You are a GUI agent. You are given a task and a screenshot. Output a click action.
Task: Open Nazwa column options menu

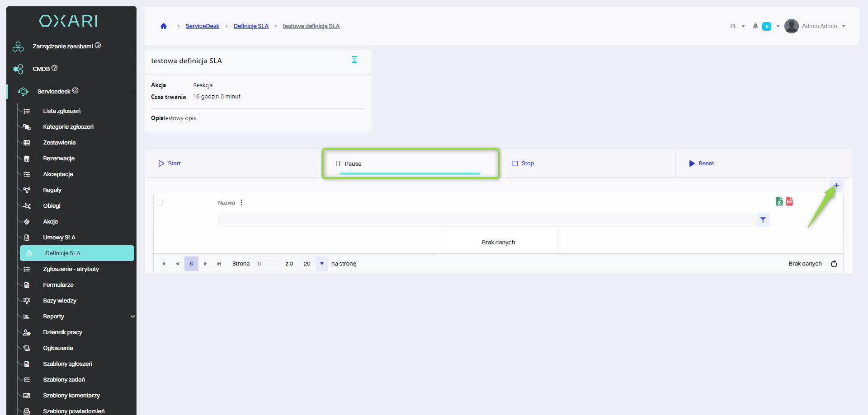click(x=242, y=203)
